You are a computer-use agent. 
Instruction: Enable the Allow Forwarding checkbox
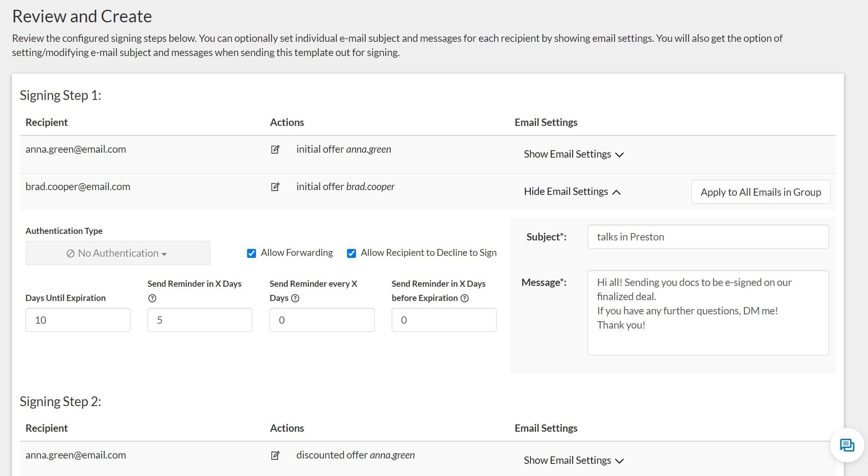point(251,253)
